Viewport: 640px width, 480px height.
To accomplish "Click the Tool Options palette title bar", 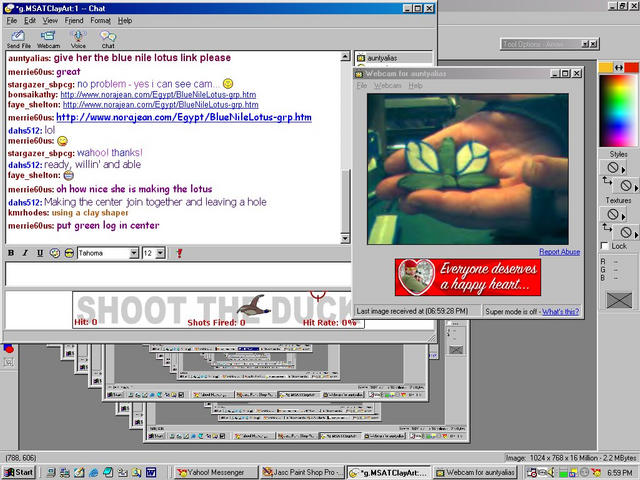I will click(549, 44).
